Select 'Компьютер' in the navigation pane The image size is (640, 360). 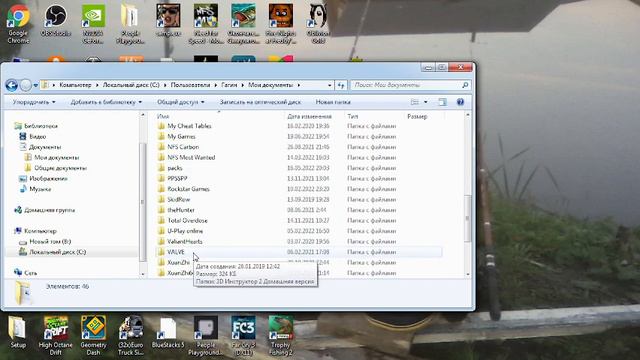[40, 231]
